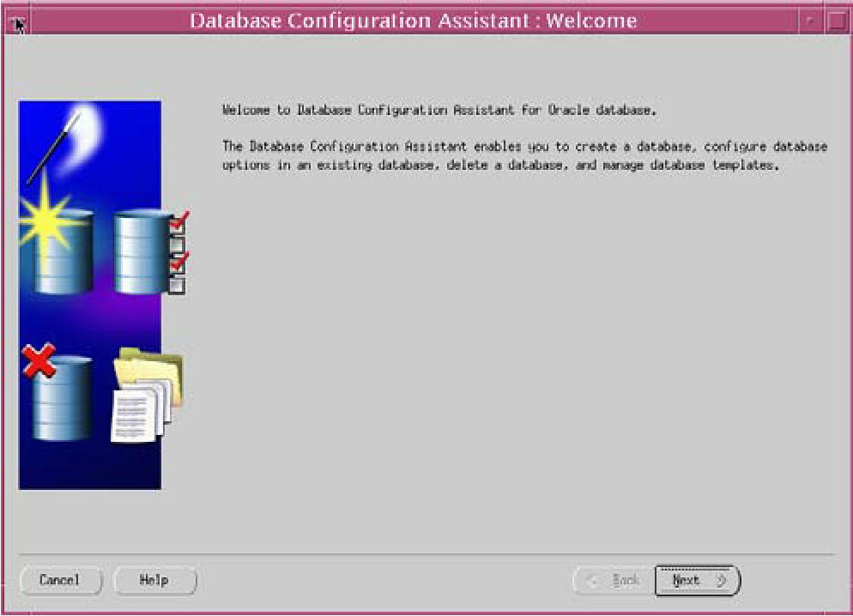The height and width of the screenshot is (616, 853).
Task: Click the paragraph starting 'The Database Configuration Assistant enables'
Action: coord(525,156)
